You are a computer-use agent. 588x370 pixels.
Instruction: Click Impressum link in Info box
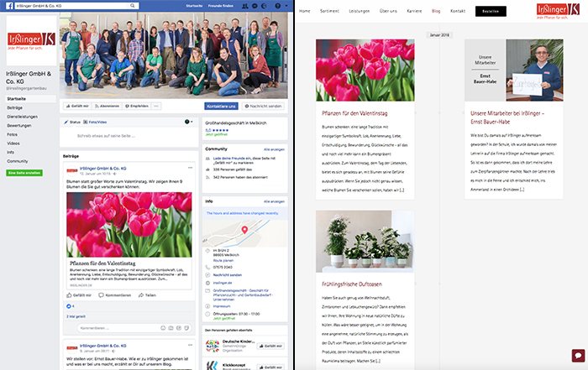222,306
